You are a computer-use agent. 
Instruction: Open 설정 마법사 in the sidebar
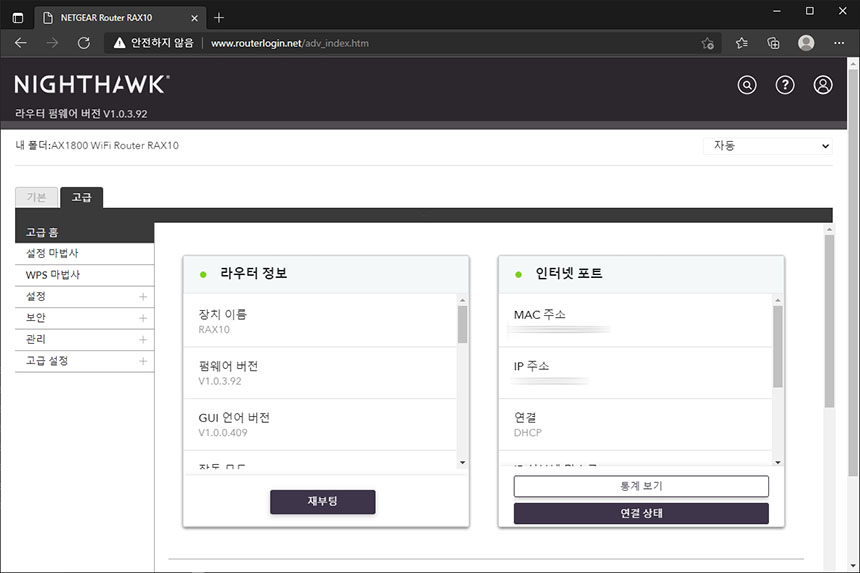point(84,253)
